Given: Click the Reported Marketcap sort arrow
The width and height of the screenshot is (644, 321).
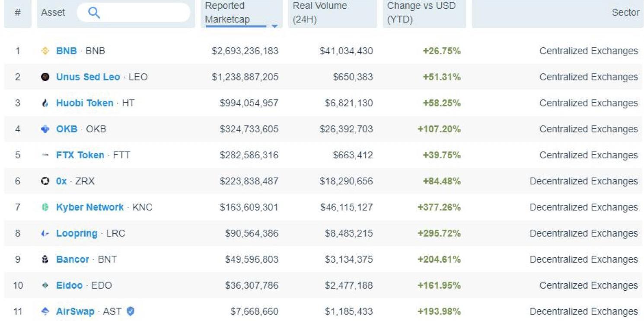Looking at the screenshot, I should pyautogui.click(x=274, y=26).
